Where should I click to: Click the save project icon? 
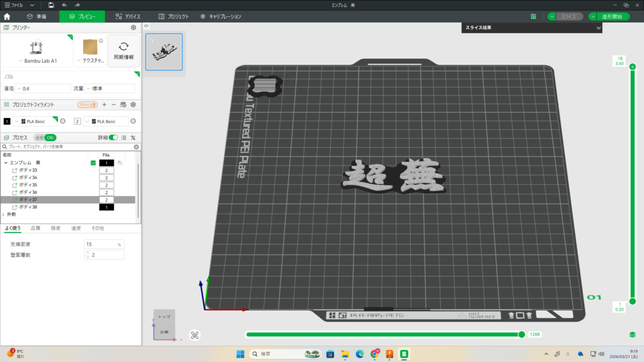(50, 4)
